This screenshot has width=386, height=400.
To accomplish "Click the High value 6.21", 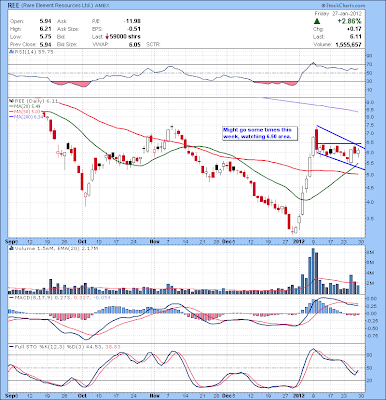I will click(46, 29).
